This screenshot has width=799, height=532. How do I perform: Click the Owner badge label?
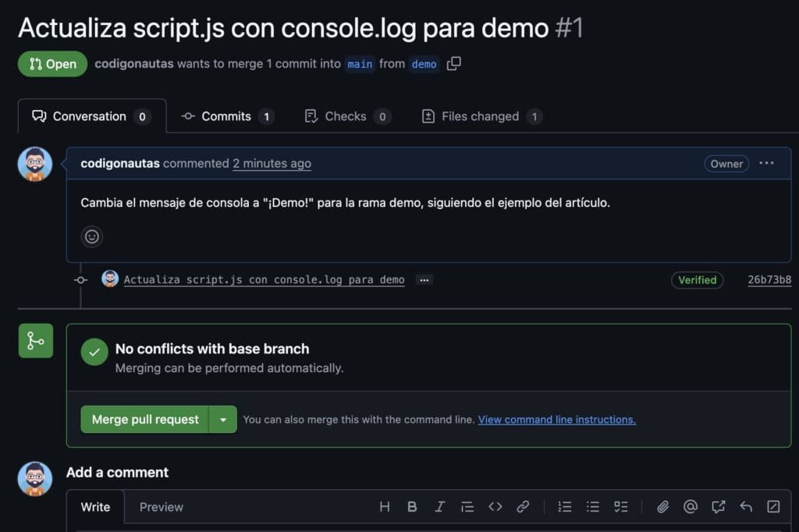tap(726, 164)
